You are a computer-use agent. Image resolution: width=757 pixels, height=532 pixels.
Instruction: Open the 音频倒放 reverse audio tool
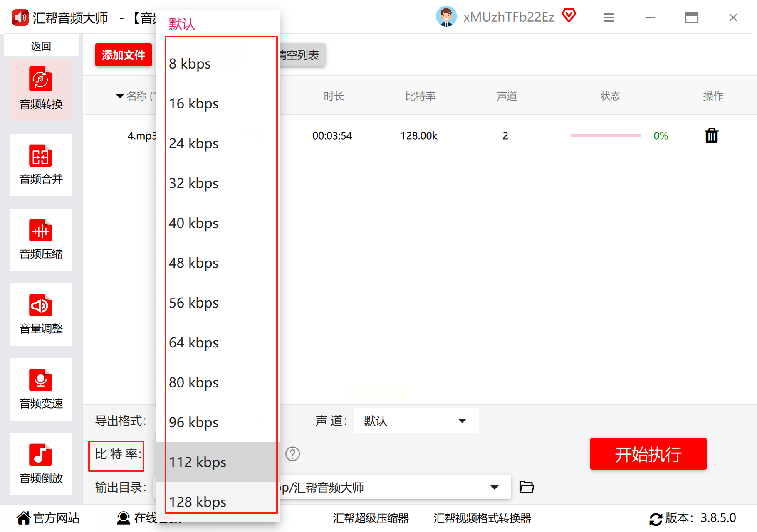[41, 464]
